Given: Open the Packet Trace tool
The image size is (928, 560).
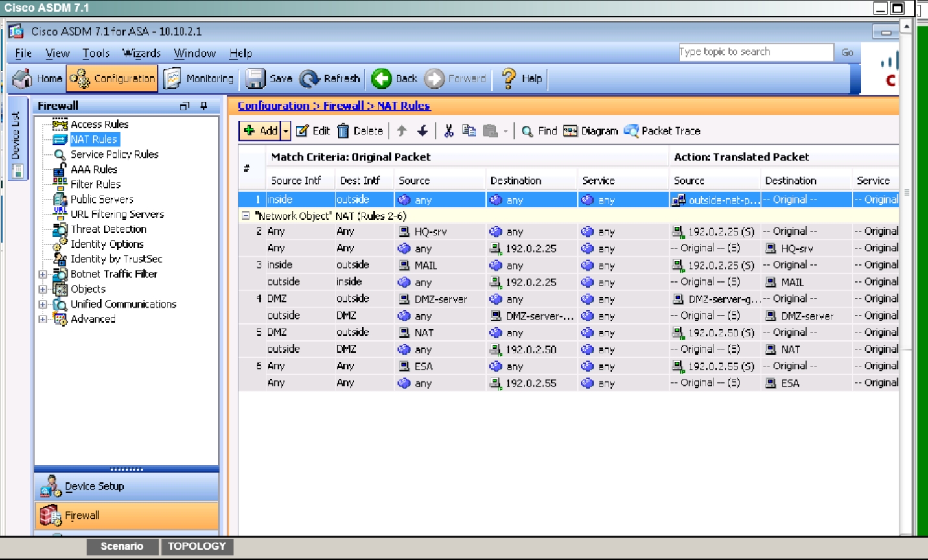Looking at the screenshot, I should tap(662, 131).
